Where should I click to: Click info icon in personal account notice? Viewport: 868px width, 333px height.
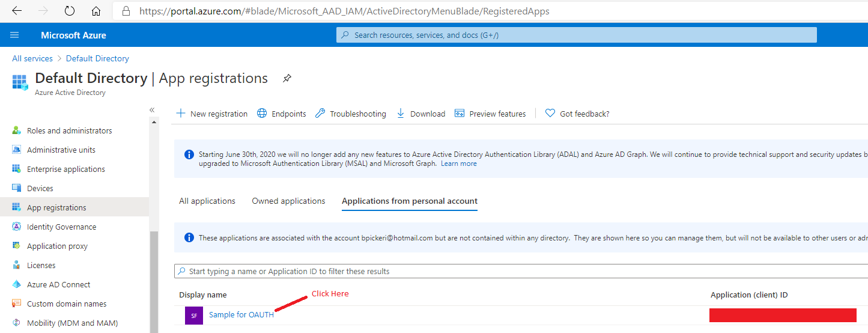[189, 237]
